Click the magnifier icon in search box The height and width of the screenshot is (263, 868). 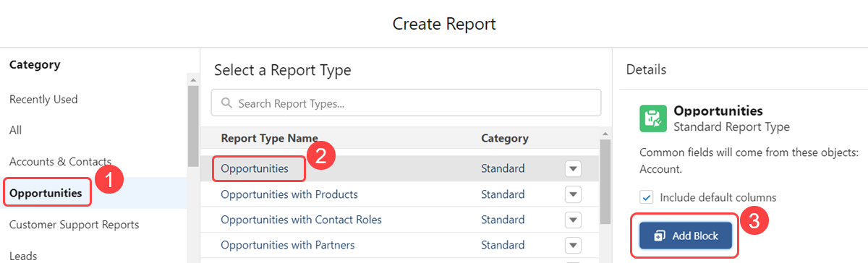coord(227,103)
